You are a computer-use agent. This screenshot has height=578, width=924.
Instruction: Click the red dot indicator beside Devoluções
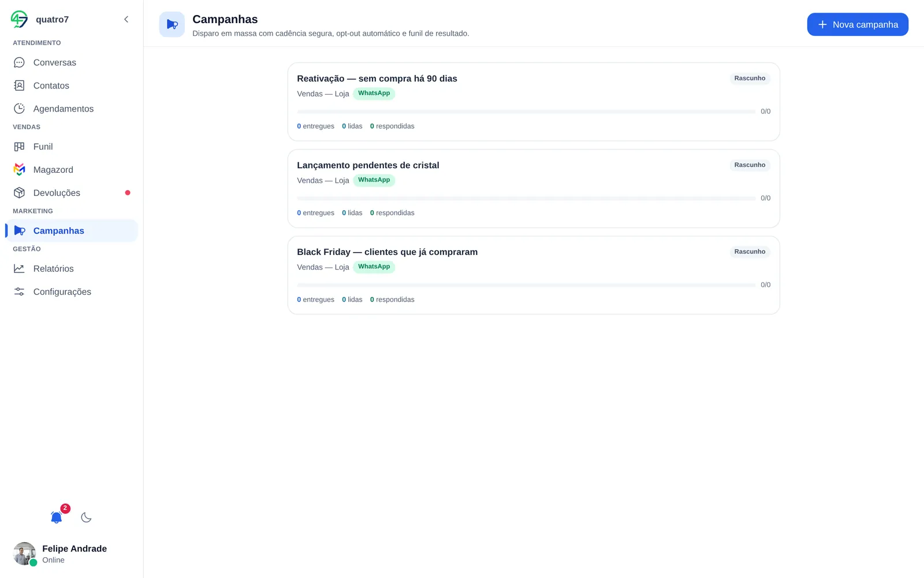(x=128, y=193)
